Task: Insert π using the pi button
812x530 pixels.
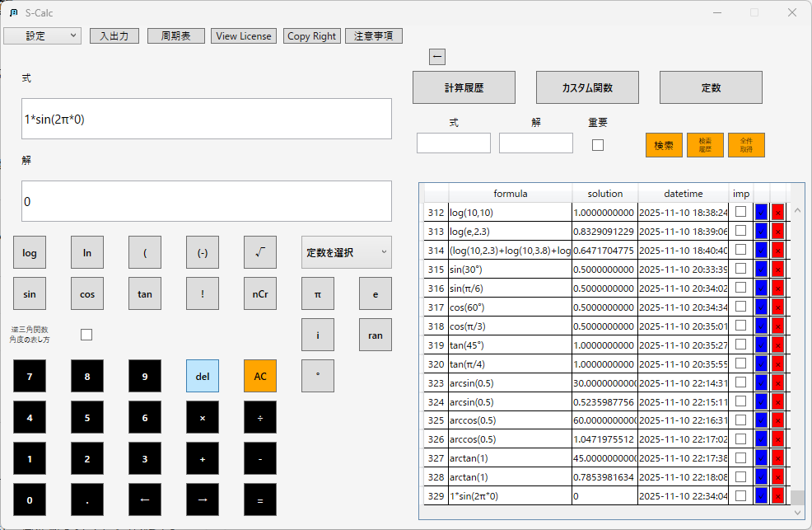Action: point(318,293)
